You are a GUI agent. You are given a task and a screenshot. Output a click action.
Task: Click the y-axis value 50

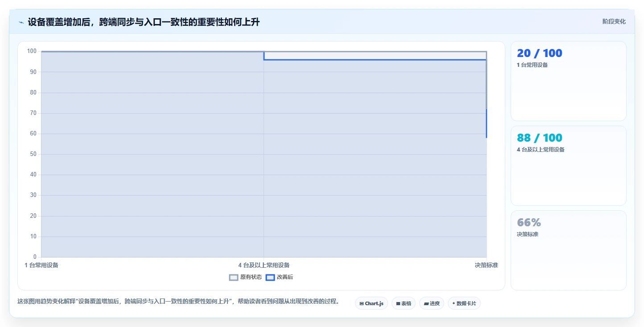click(x=33, y=154)
